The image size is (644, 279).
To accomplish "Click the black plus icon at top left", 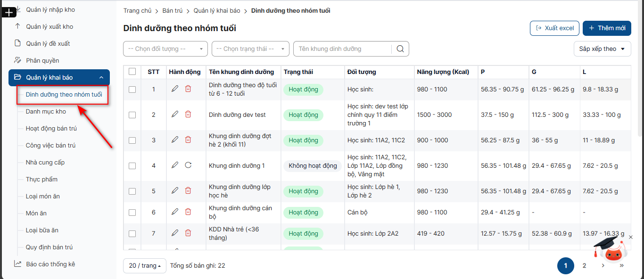I will point(9,13).
